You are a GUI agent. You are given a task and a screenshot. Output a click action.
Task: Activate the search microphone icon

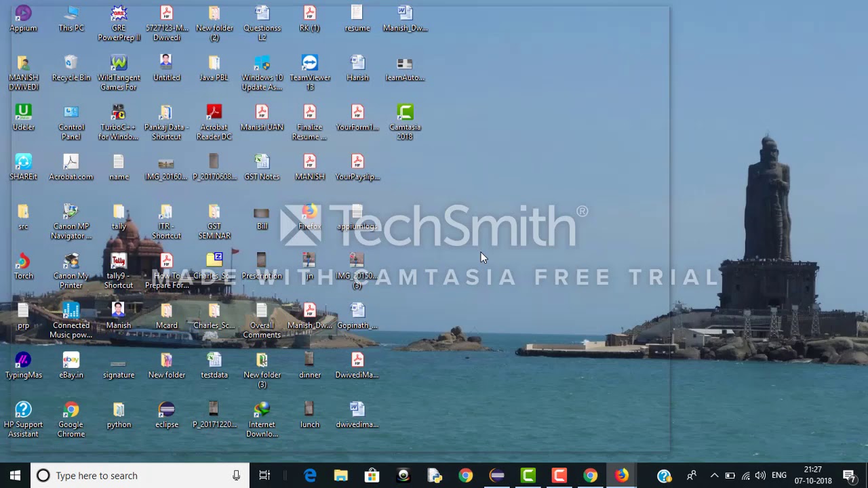pyautogui.click(x=236, y=476)
